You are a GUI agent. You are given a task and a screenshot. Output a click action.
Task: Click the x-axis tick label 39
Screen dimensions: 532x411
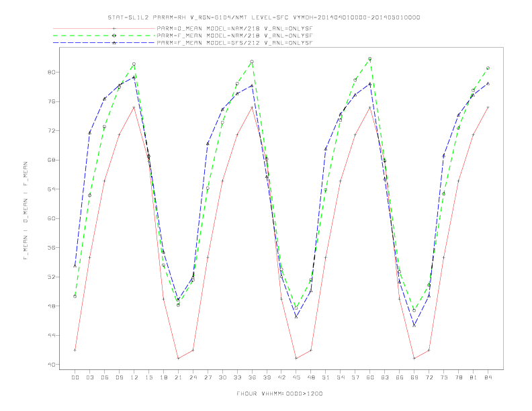pos(267,377)
